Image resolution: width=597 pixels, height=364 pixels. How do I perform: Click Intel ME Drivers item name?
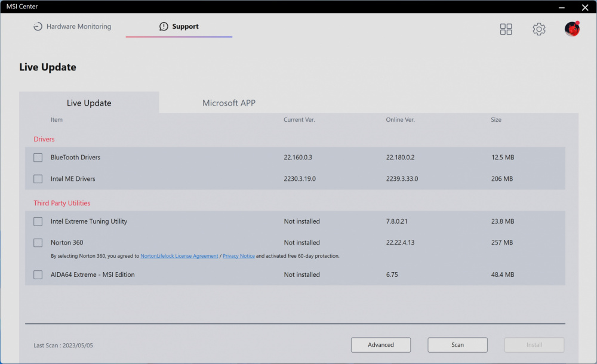tap(73, 179)
